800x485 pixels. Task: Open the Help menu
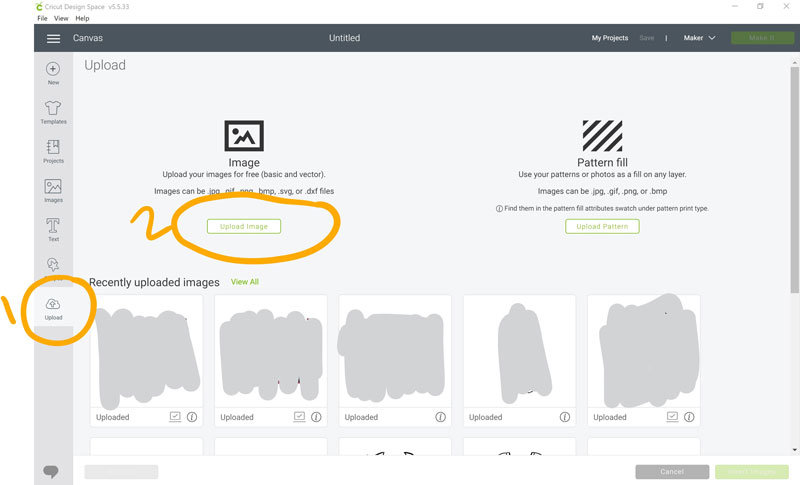tap(82, 18)
